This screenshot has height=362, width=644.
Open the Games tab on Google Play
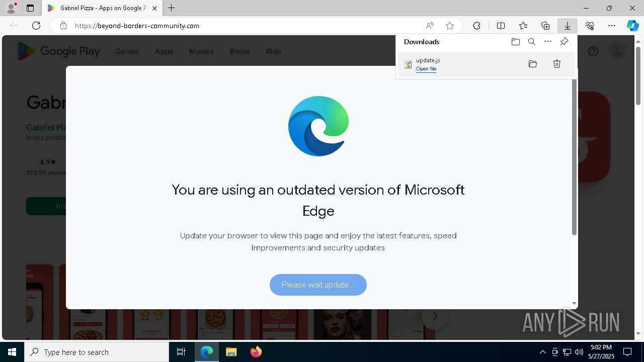[127, 51]
